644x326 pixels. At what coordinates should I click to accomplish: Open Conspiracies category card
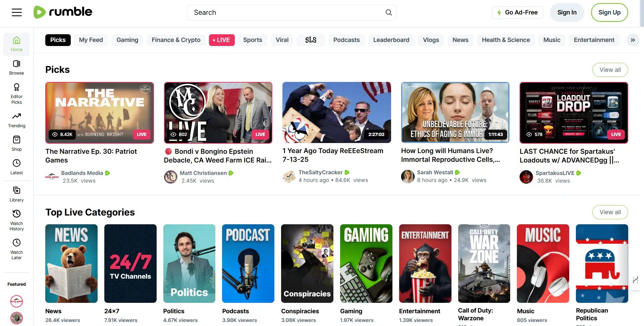[307, 264]
